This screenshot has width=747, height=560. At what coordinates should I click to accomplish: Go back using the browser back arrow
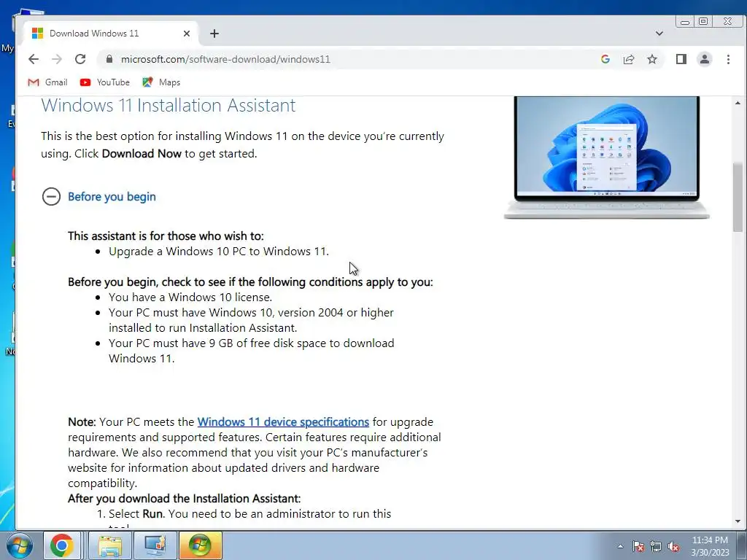(x=34, y=59)
